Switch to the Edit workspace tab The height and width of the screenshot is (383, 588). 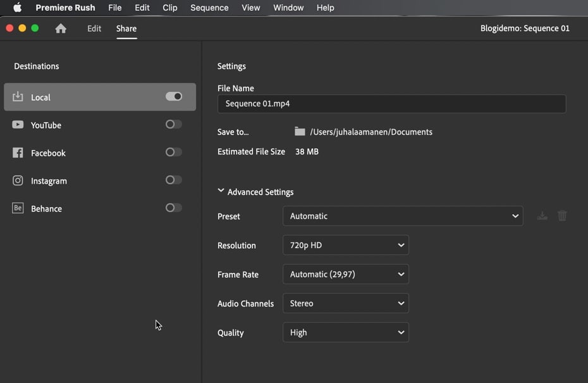(x=94, y=28)
